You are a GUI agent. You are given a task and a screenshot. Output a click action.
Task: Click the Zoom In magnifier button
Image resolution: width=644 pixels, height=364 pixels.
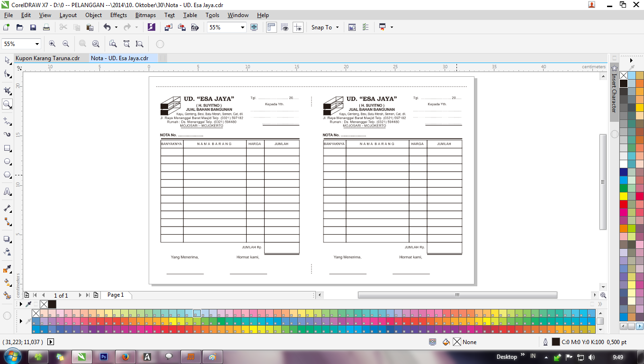pyautogui.click(x=52, y=44)
